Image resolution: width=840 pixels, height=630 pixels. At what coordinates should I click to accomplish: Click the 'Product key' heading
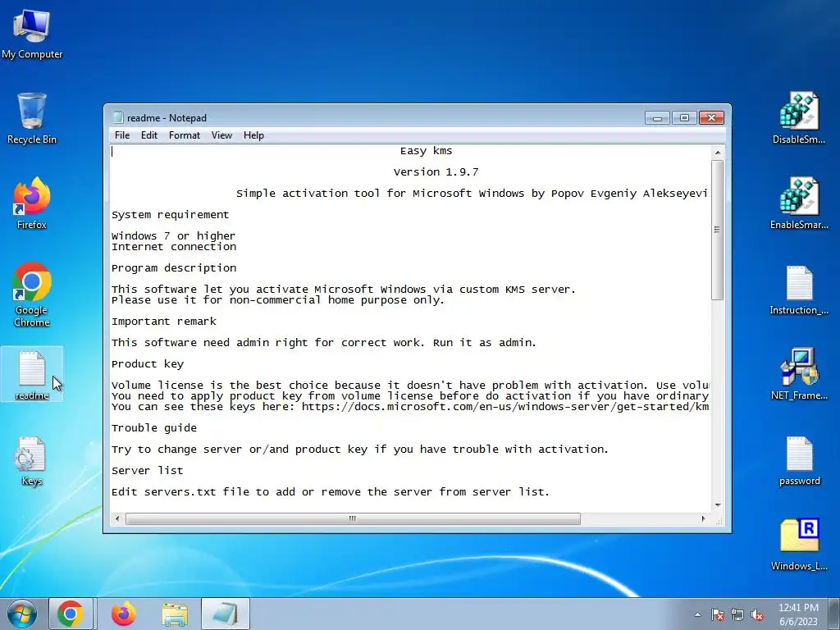point(148,364)
